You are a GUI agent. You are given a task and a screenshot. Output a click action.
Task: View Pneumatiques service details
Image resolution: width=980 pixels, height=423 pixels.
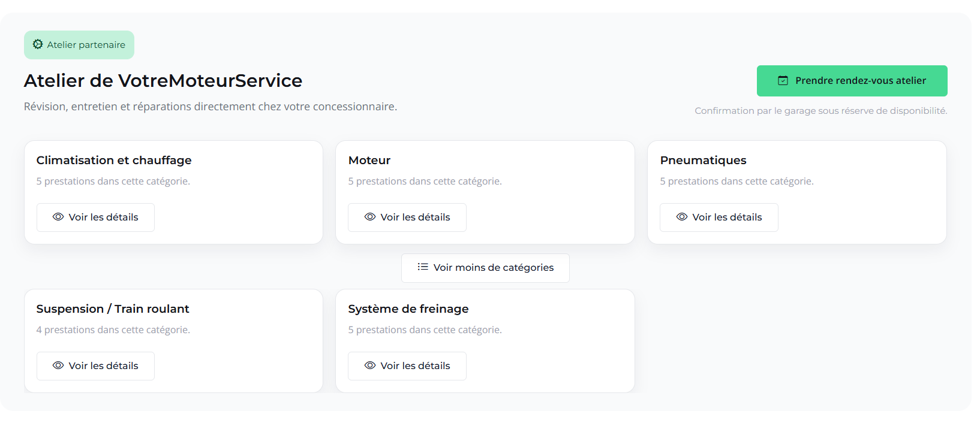719,217
